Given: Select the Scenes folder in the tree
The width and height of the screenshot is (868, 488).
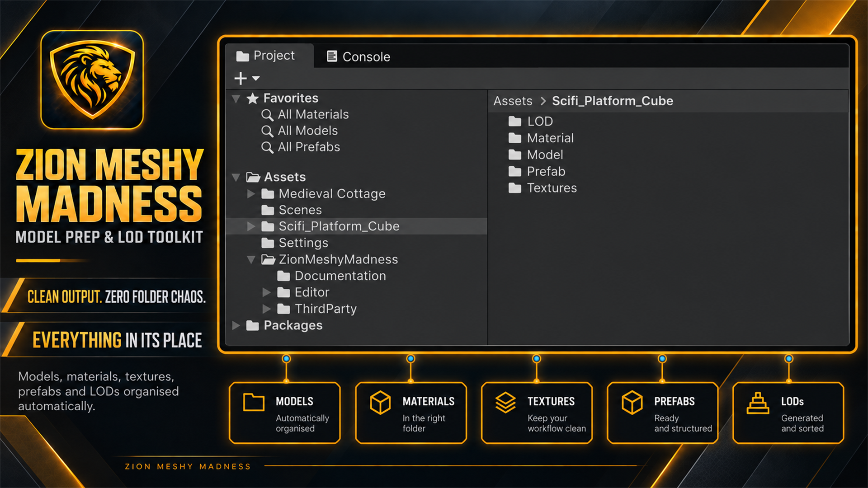Looking at the screenshot, I should [x=300, y=210].
